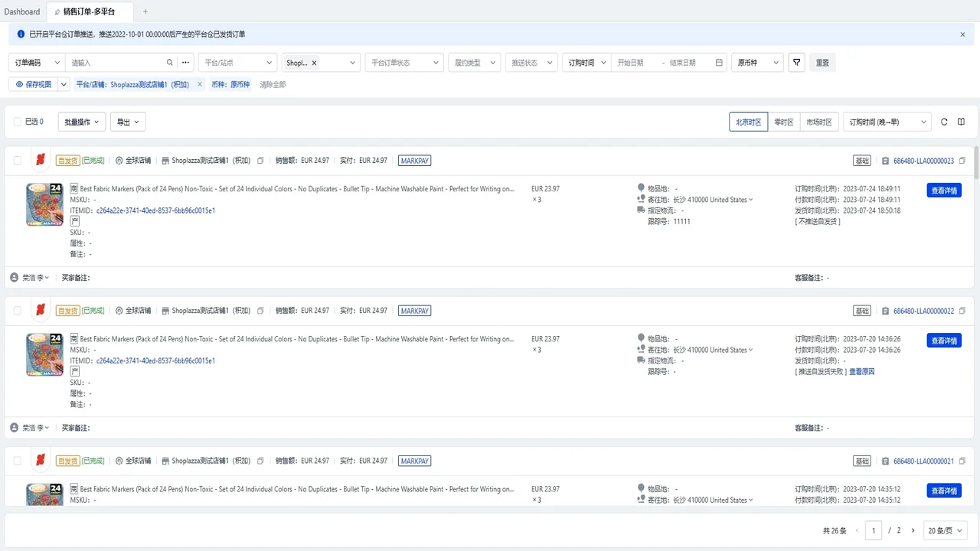Open the 20条/页 page size dropdown
Viewport: 980px width, 551px height.
tap(944, 530)
